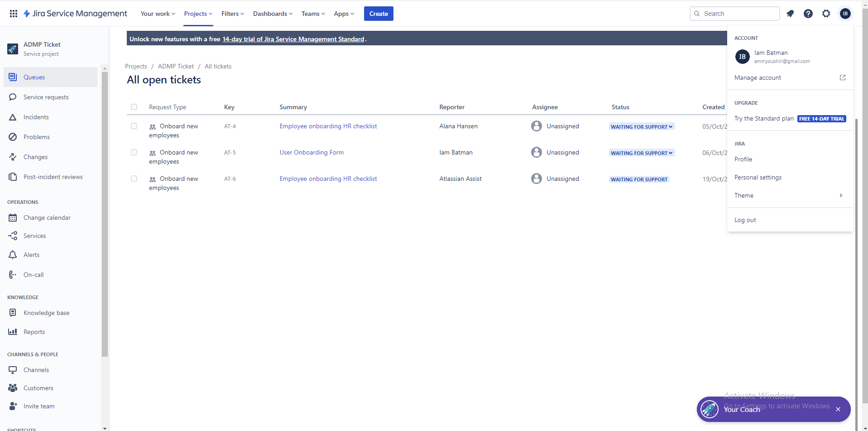
Task: Open the Projects dropdown menu
Action: (x=198, y=14)
